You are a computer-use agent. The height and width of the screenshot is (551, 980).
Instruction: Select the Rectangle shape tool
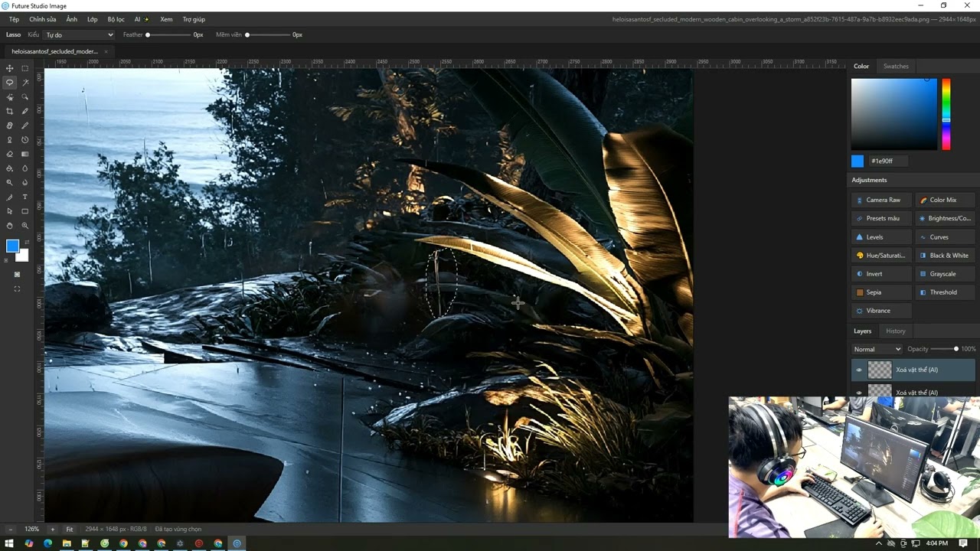pyautogui.click(x=25, y=211)
